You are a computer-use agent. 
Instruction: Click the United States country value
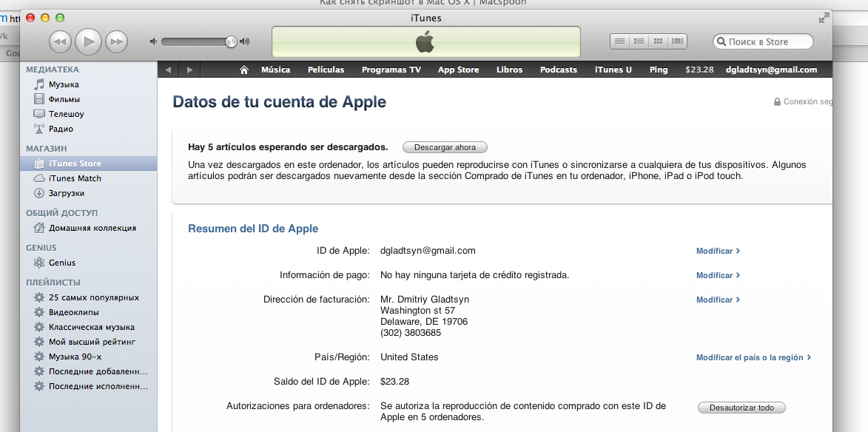409,357
